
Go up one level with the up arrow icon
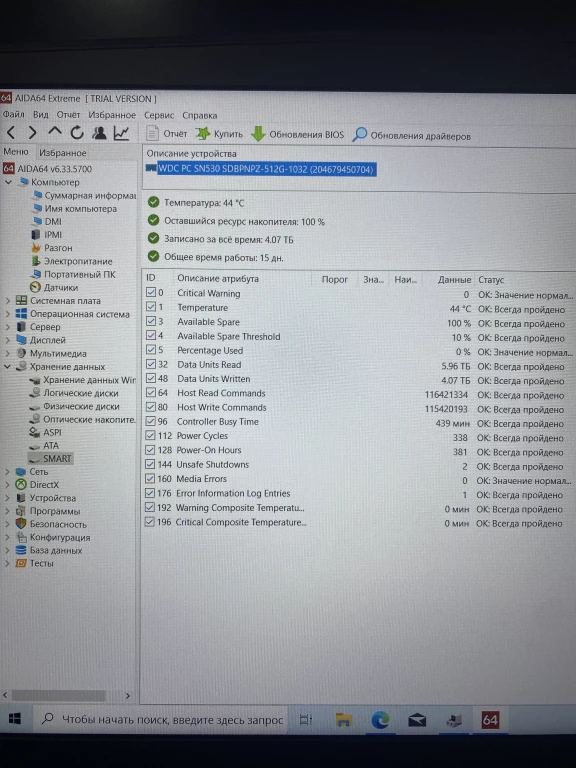point(54,132)
